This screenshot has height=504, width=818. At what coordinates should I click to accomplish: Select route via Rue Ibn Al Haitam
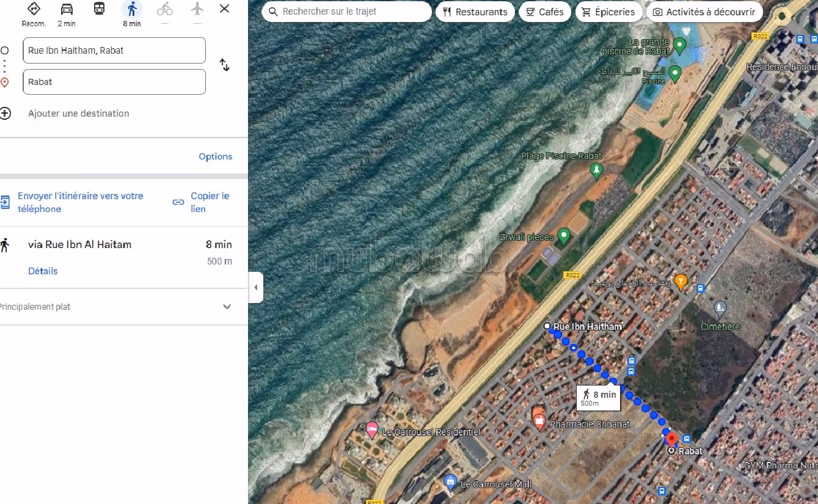tap(79, 244)
